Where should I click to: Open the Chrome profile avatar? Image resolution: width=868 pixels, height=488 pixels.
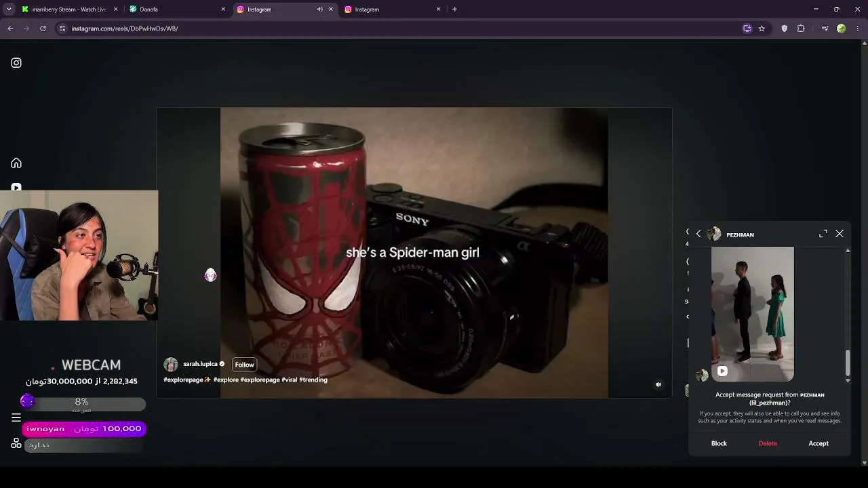(x=842, y=28)
